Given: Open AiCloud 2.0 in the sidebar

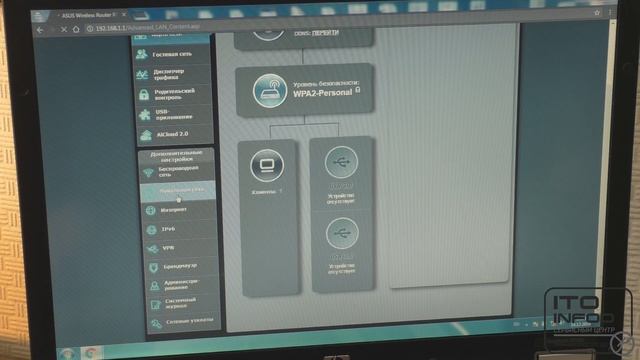Looking at the screenshot, I should pos(176,134).
